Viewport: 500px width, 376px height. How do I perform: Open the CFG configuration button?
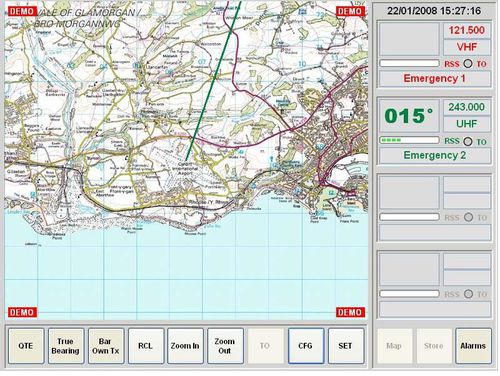306,346
